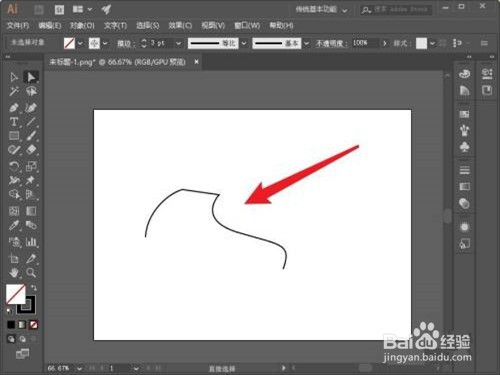The width and height of the screenshot is (500, 375).
Task: Open the Brushes panel icon in right dock
Action: (464, 131)
